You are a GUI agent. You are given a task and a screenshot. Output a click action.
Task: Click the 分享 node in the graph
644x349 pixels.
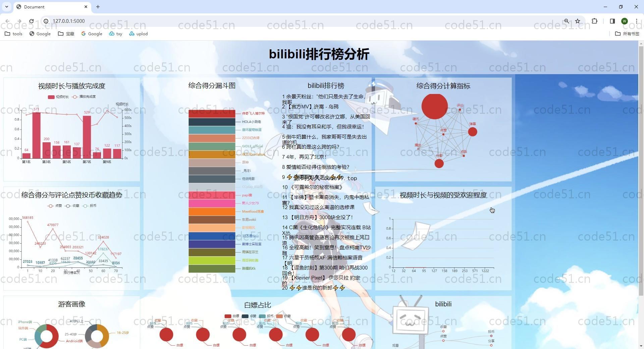coord(439,163)
